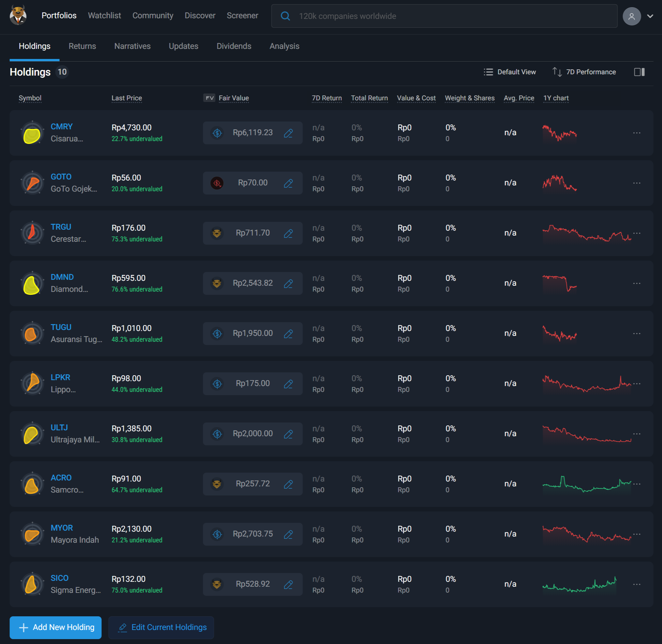Viewport: 662px width, 644px height.
Task: Click the company search field
Action: (x=444, y=16)
